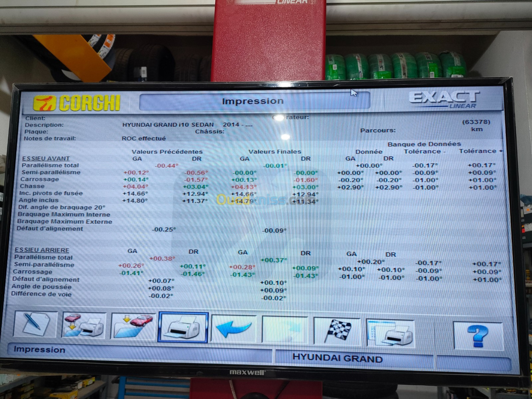Click the +00.28° rear semi-parallélisme value
Screen dimensions: 532x399
tap(242, 267)
